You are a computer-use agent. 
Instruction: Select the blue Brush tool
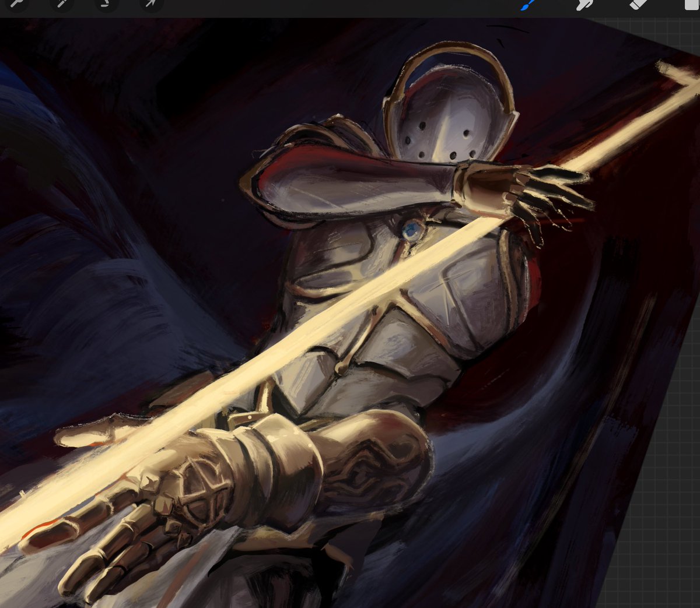pyautogui.click(x=528, y=5)
